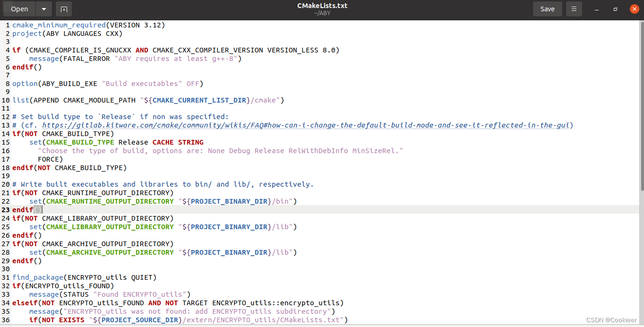Screen dimensions: 644x327
Task: Click line number 30 empty line
Action: pyautogui.click(x=6, y=269)
